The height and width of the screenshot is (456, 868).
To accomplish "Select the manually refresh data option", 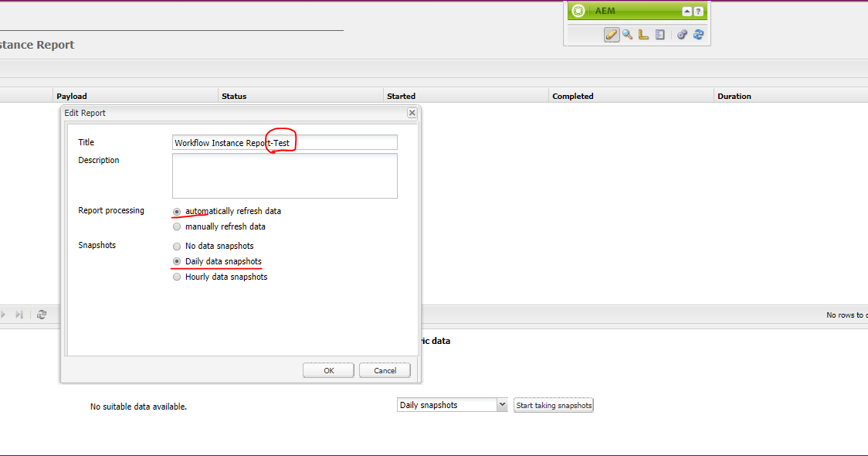I will 177,226.
